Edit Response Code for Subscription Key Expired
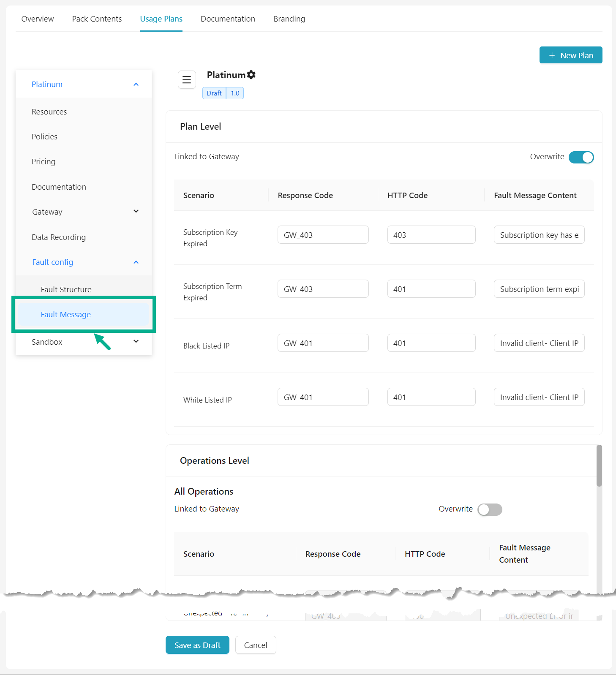This screenshot has width=616, height=675. [323, 235]
